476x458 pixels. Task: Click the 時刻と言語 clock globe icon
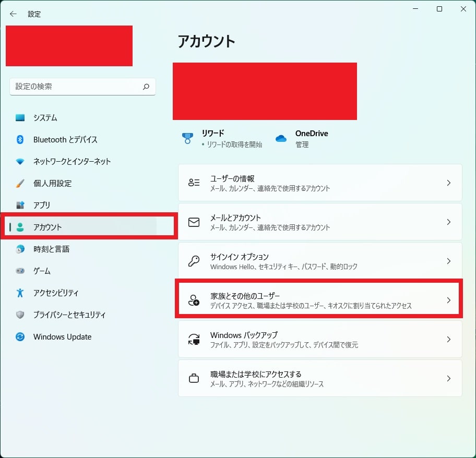coord(20,249)
